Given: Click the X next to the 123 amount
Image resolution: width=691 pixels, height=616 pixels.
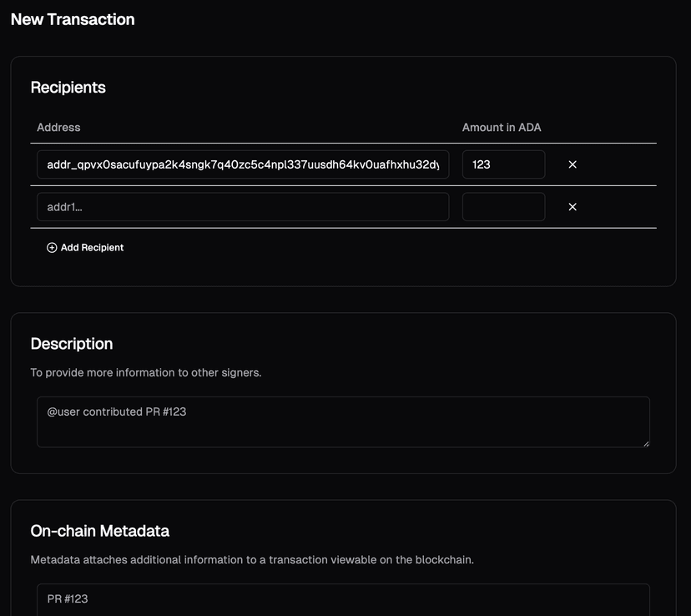Looking at the screenshot, I should point(572,164).
